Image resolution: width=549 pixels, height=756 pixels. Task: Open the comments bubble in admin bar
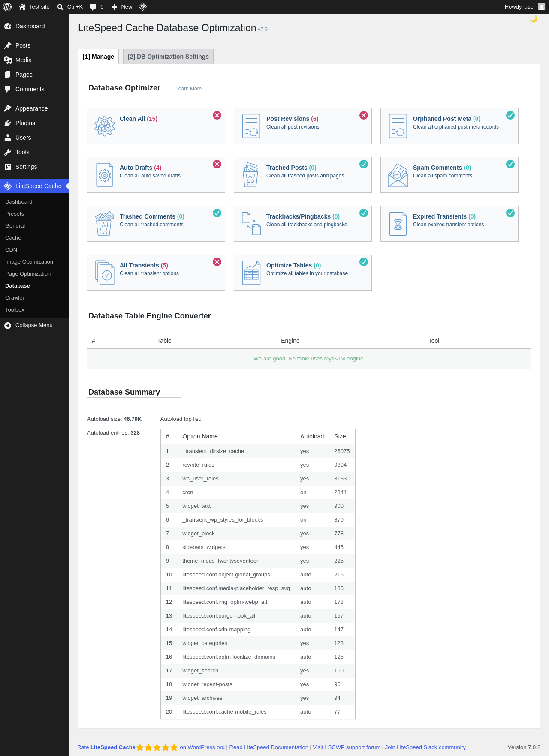click(x=97, y=7)
